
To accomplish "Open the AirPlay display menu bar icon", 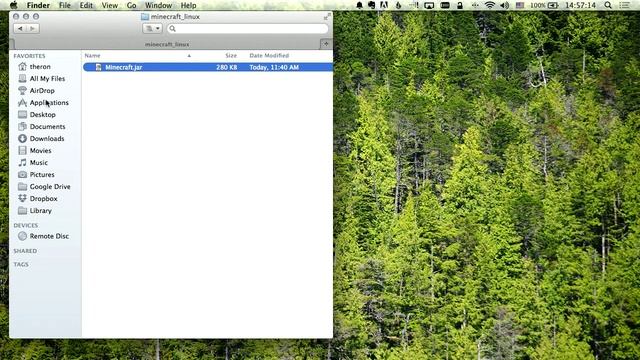I will [429, 5].
